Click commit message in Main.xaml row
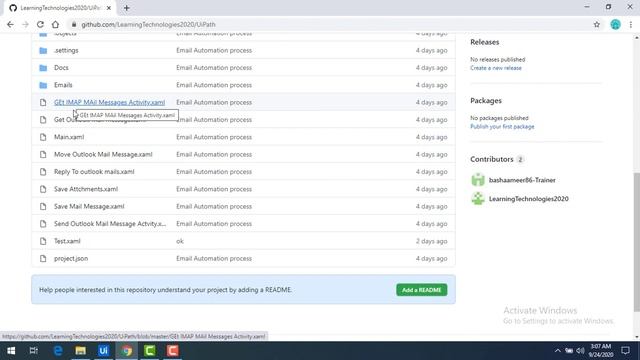This screenshot has height=360, width=640. point(214,137)
